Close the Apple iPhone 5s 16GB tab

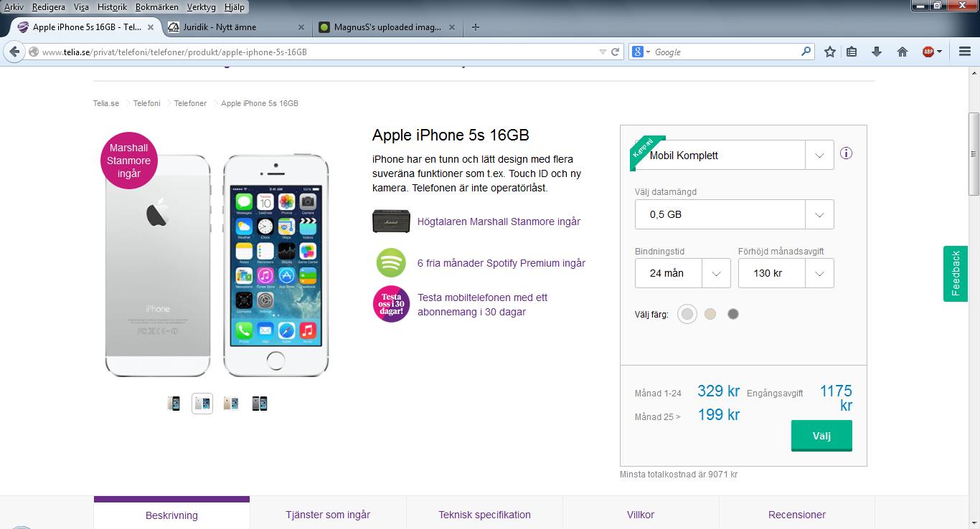[x=151, y=27]
